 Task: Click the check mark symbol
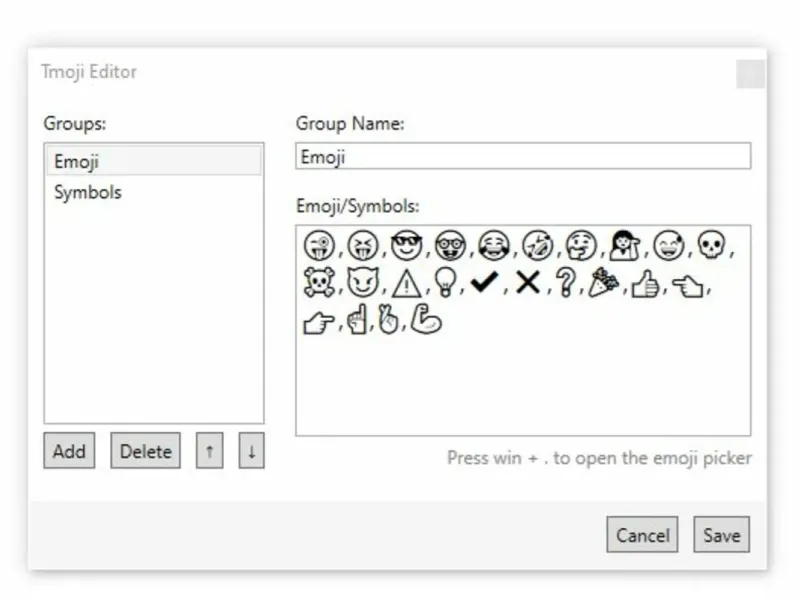(485, 284)
